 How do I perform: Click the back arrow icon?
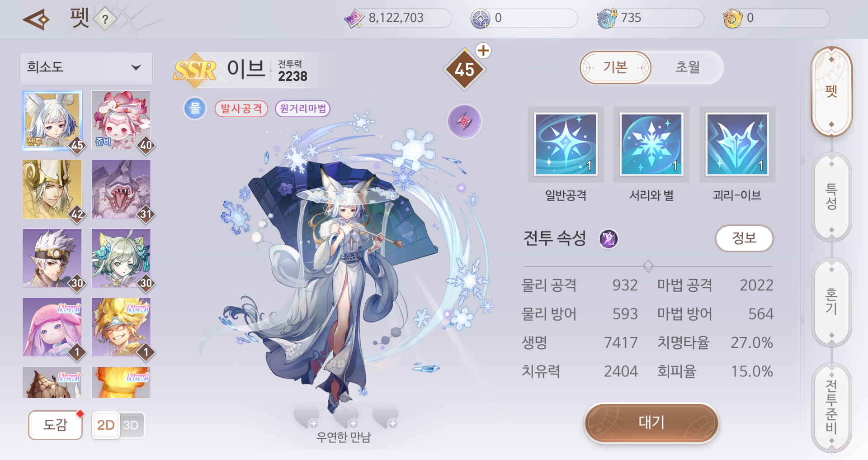(x=36, y=20)
